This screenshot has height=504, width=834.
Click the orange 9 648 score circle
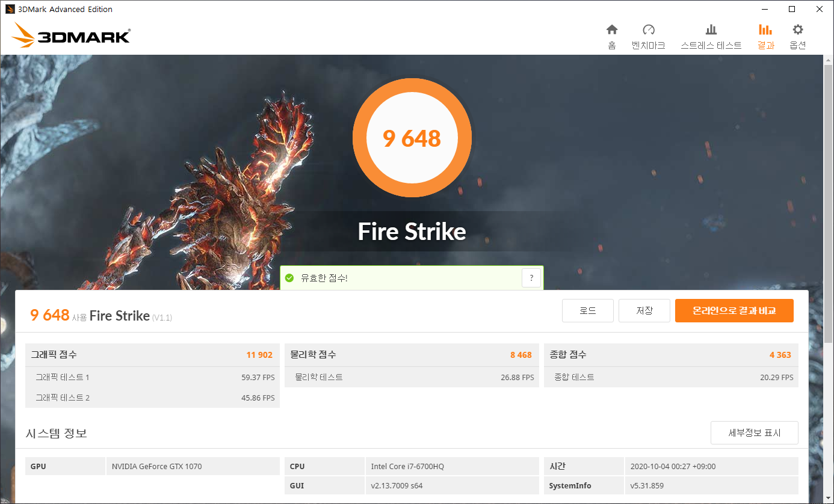(x=412, y=138)
